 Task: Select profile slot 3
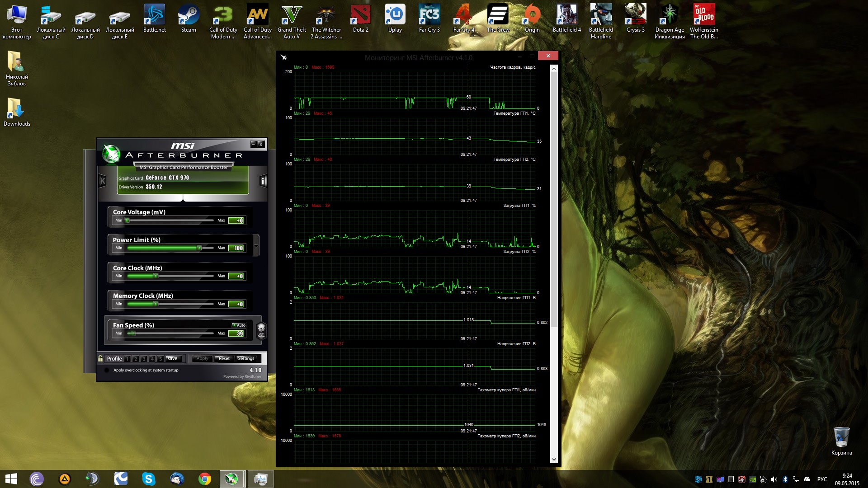144,359
